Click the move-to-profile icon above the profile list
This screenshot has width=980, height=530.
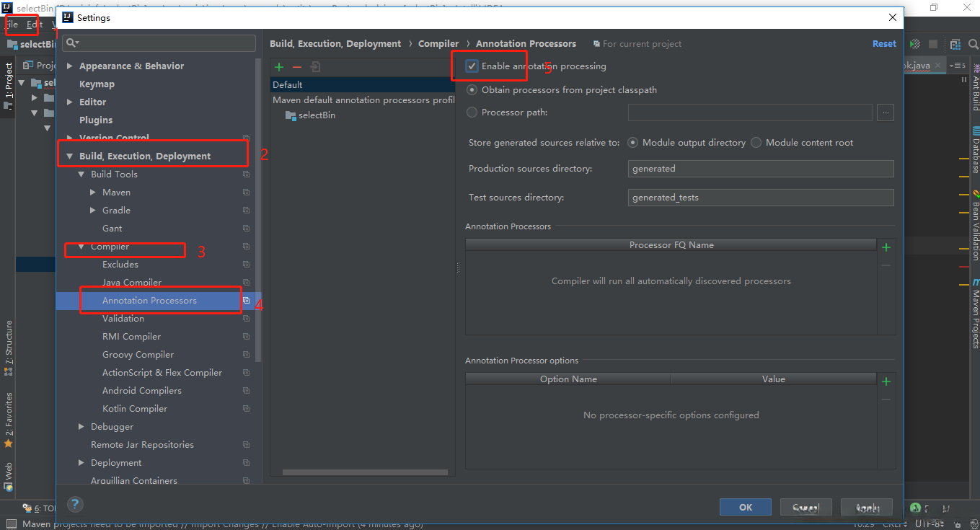315,67
